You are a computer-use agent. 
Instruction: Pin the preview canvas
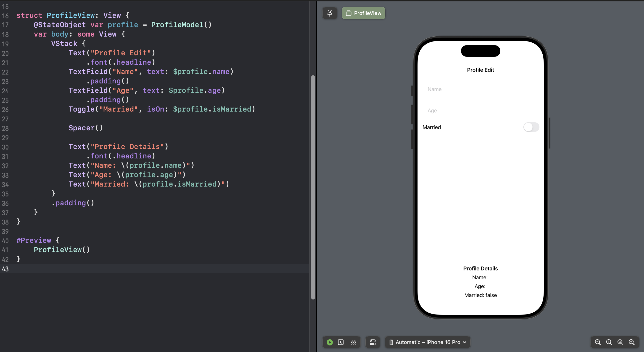330,13
